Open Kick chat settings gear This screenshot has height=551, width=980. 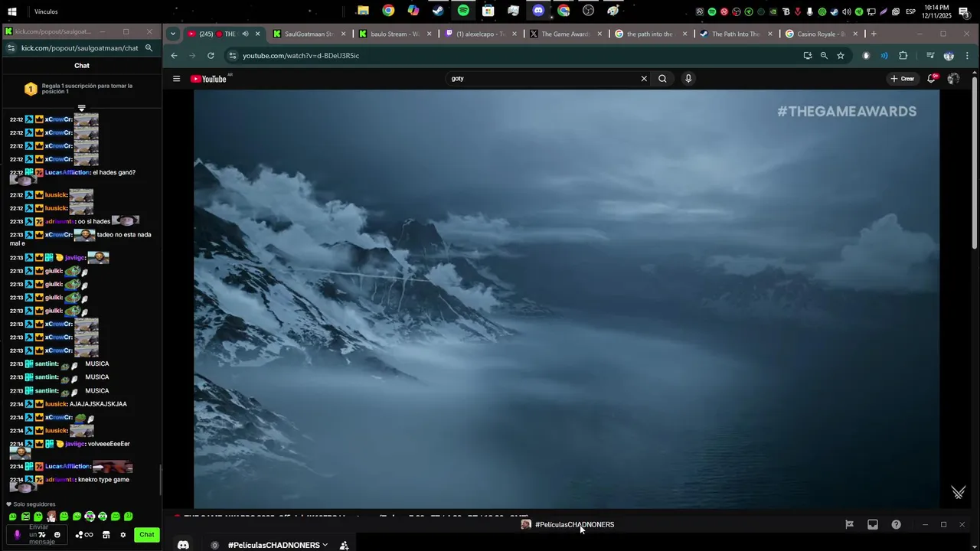(x=122, y=535)
